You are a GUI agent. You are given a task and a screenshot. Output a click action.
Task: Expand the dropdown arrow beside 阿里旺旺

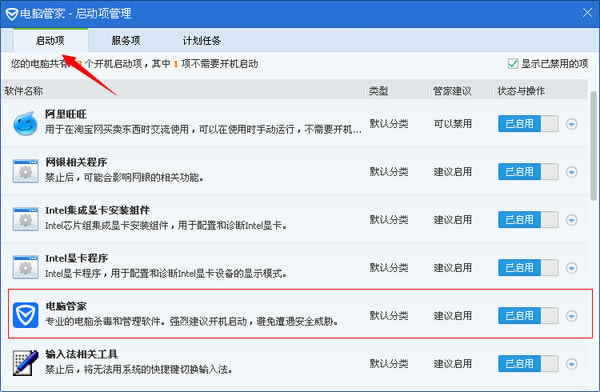(x=572, y=124)
